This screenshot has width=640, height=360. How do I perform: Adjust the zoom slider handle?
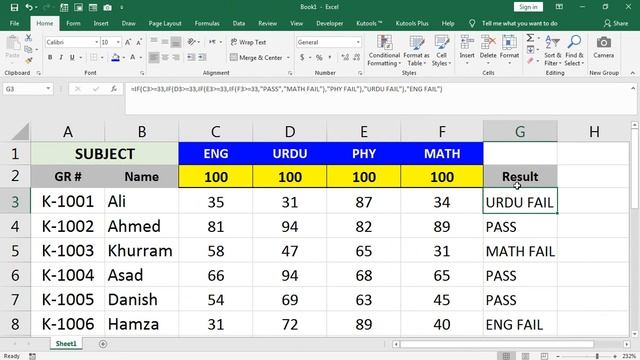tap(597, 356)
